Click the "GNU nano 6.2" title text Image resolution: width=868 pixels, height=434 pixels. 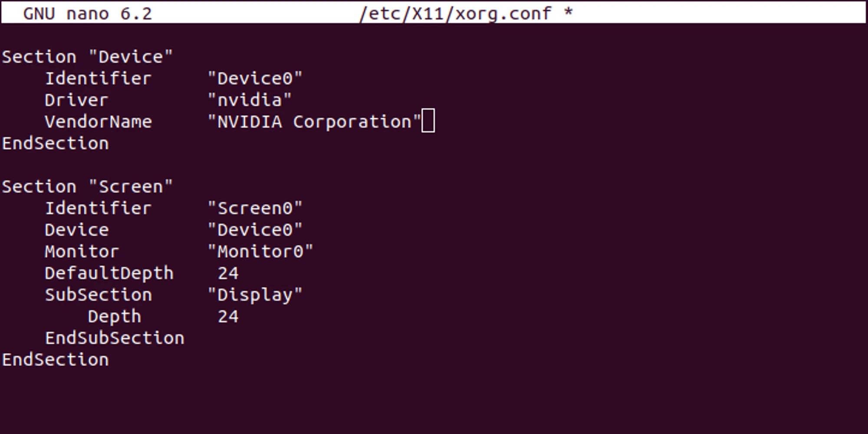pyautogui.click(x=87, y=13)
